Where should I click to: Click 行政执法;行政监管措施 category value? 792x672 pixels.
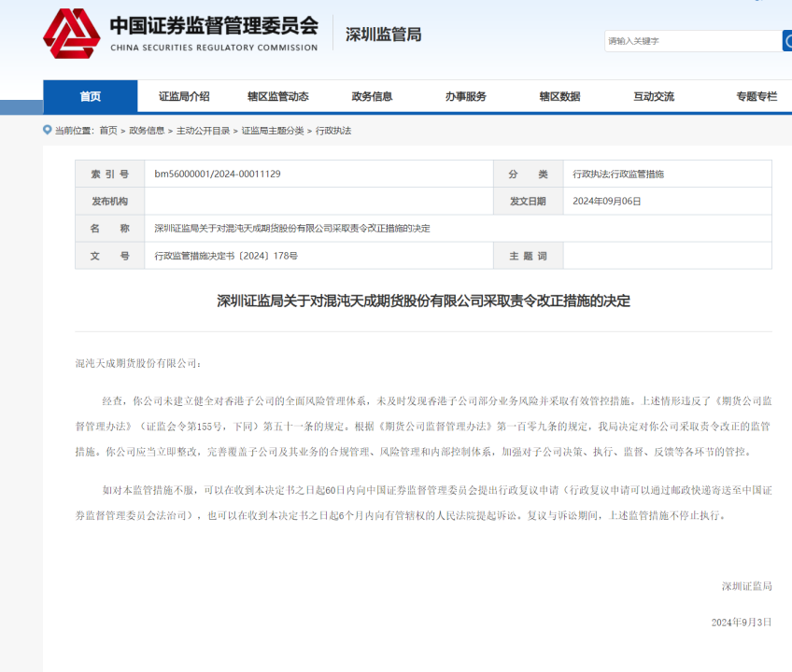tap(618, 175)
